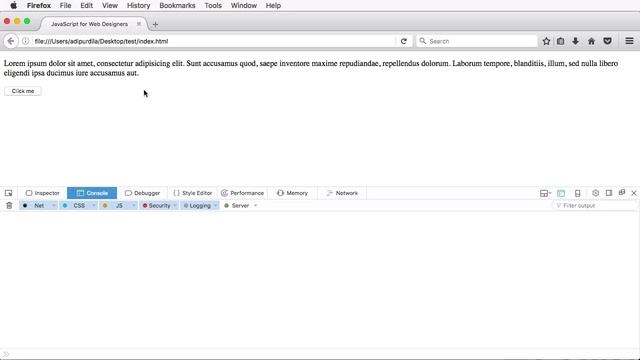Viewport: 640px width, 360px height.
Task: Open the downloads arrow
Action: click(576, 41)
